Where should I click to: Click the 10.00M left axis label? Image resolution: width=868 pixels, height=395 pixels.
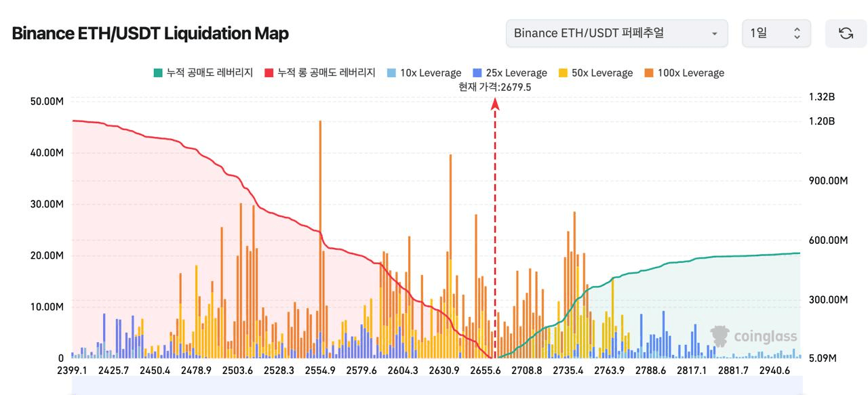[47, 307]
